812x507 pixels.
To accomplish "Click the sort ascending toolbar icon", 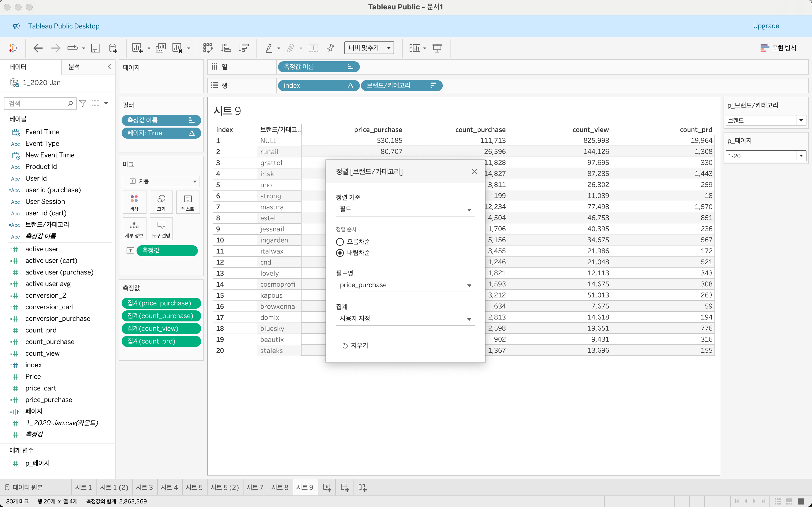I will tap(226, 48).
